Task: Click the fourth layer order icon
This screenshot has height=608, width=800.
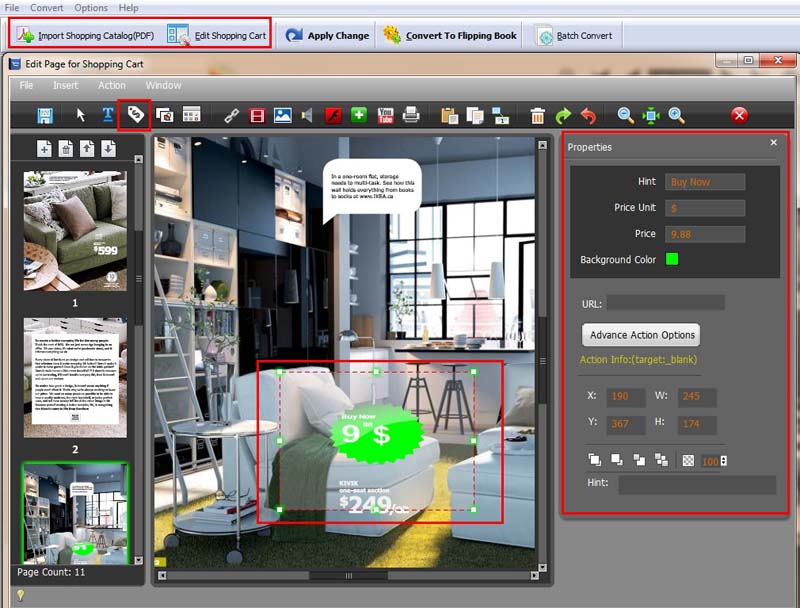Action: pyautogui.click(x=662, y=460)
